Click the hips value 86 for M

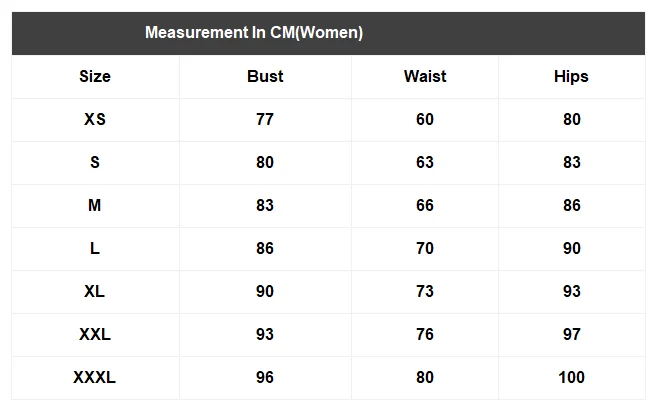coord(572,205)
